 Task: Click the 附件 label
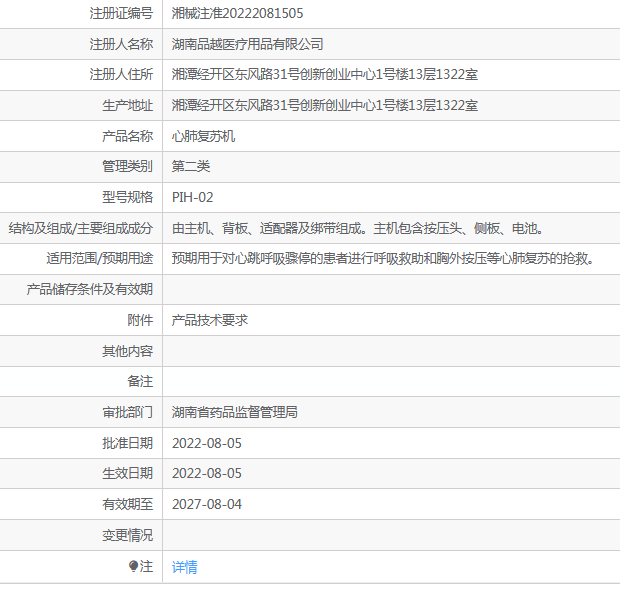(x=140, y=320)
